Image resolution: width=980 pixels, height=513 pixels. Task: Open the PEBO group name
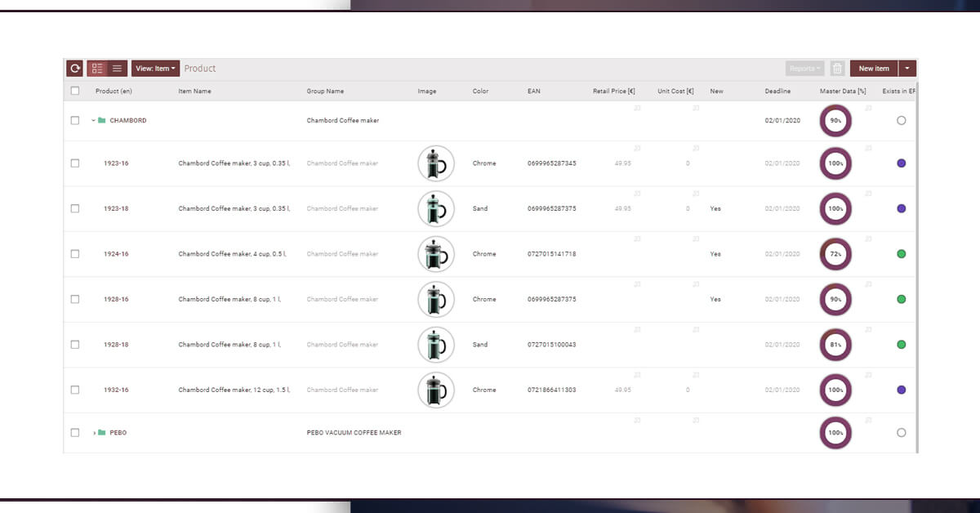(x=118, y=432)
